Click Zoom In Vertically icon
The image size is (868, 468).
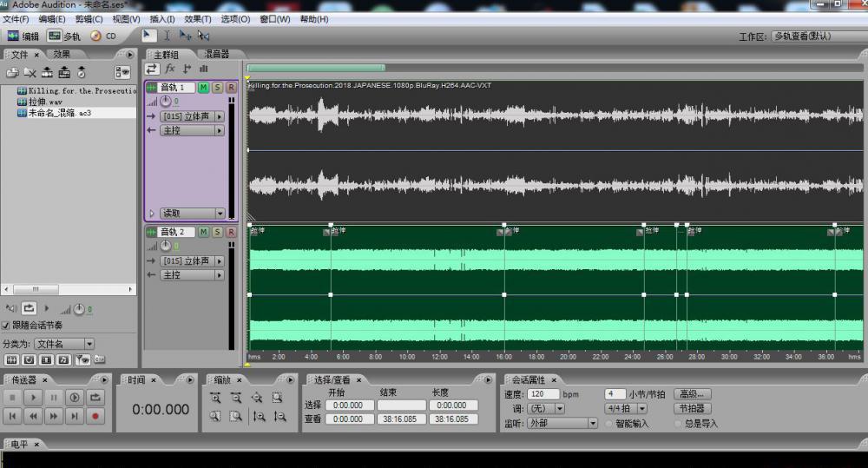click(259, 416)
